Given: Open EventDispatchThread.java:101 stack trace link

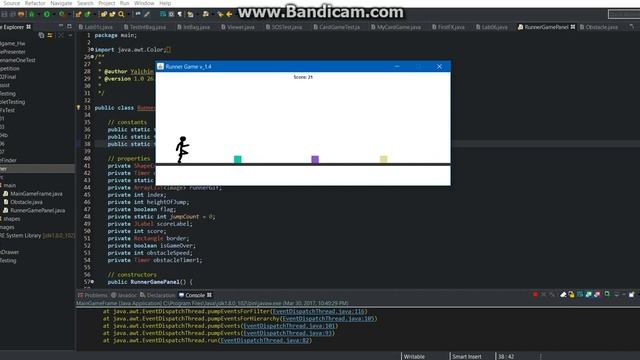Looking at the screenshot, I should coord(289,326).
